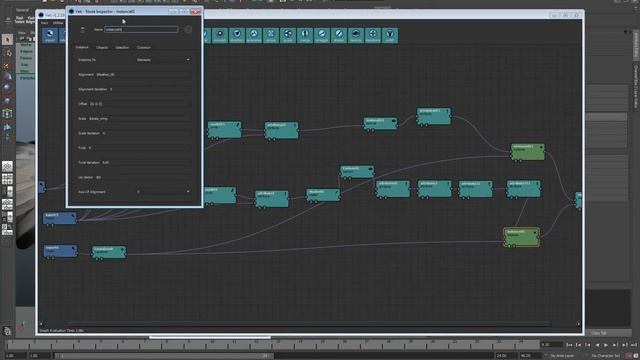Click the Offset parameter field
The height and width of the screenshot is (360, 640).
140,104
